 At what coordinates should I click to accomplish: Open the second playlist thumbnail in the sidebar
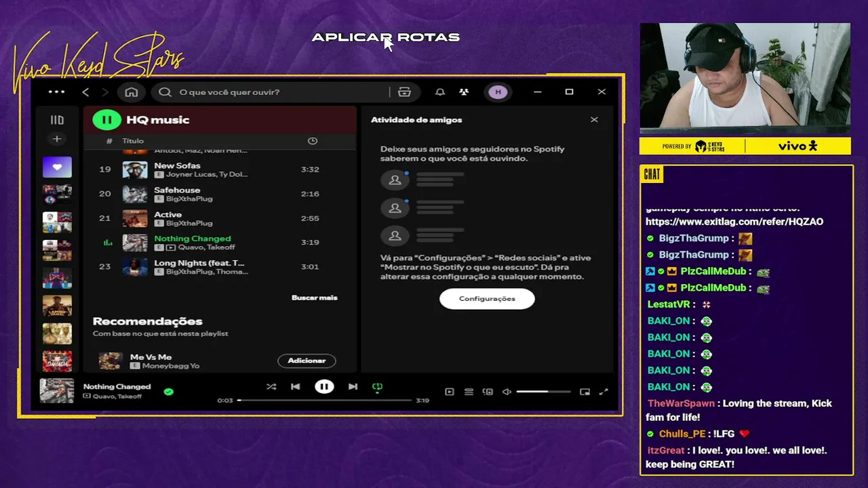pyautogui.click(x=57, y=195)
